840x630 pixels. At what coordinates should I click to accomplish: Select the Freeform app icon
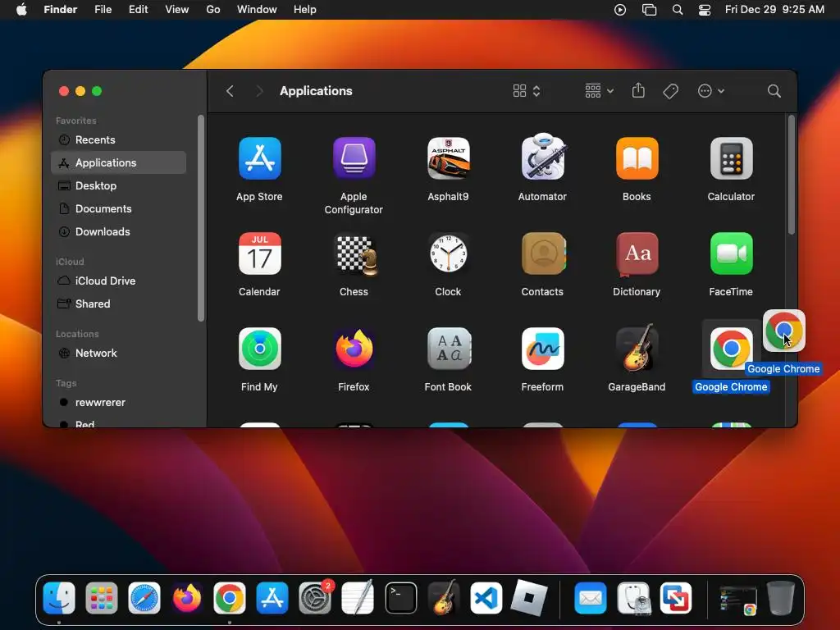(x=543, y=349)
